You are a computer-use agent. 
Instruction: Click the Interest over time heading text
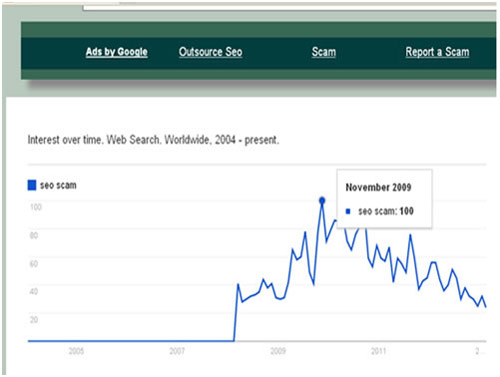[x=153, y=140]
